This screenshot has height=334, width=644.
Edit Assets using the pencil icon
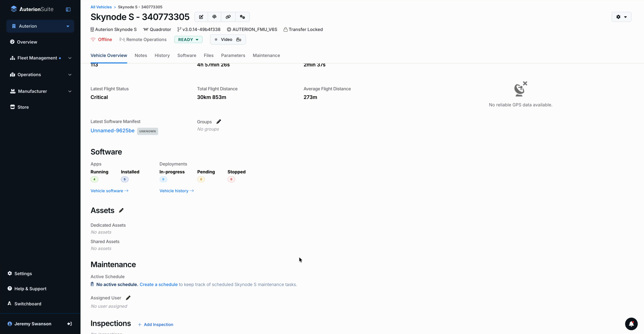pos(121,210)
